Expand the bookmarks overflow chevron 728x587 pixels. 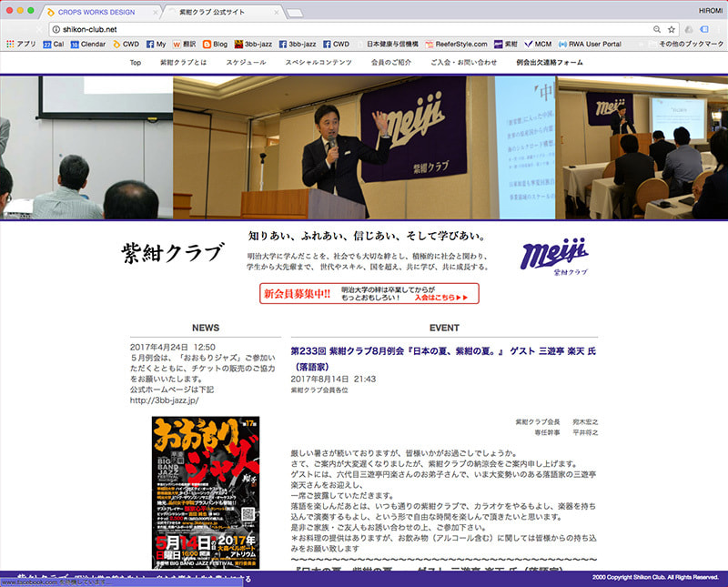pos(644,44)
